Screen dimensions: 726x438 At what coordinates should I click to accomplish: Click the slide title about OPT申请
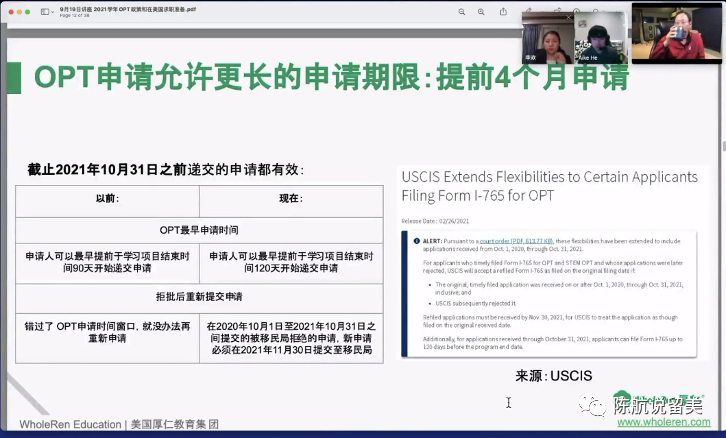(331, 77)
